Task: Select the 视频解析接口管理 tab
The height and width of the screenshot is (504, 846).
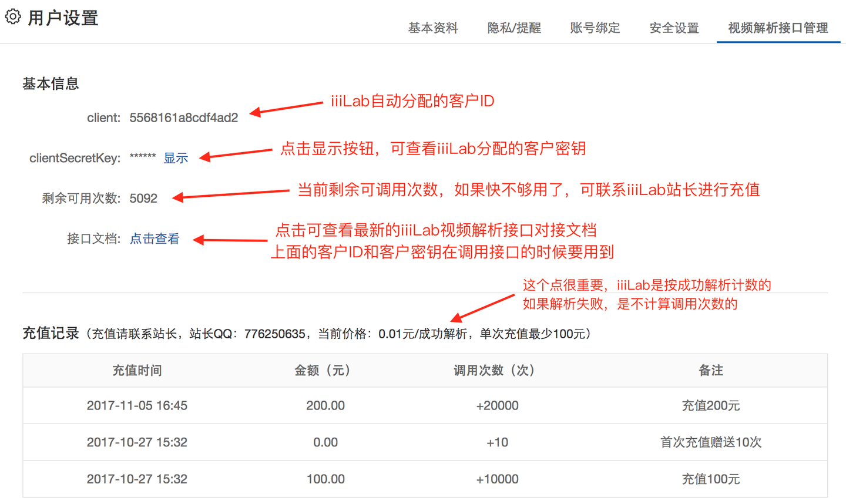Action: (777, 26)
